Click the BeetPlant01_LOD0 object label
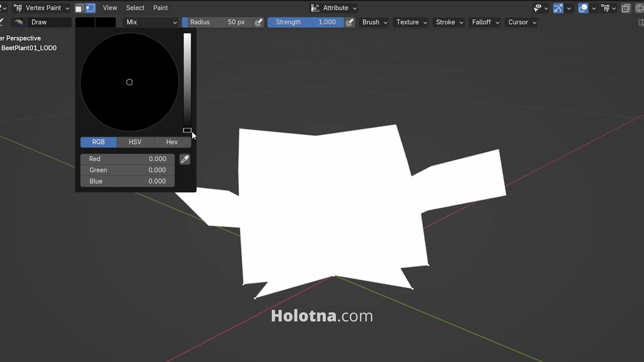This screenshot has width=644, height=362. [29, 48]
